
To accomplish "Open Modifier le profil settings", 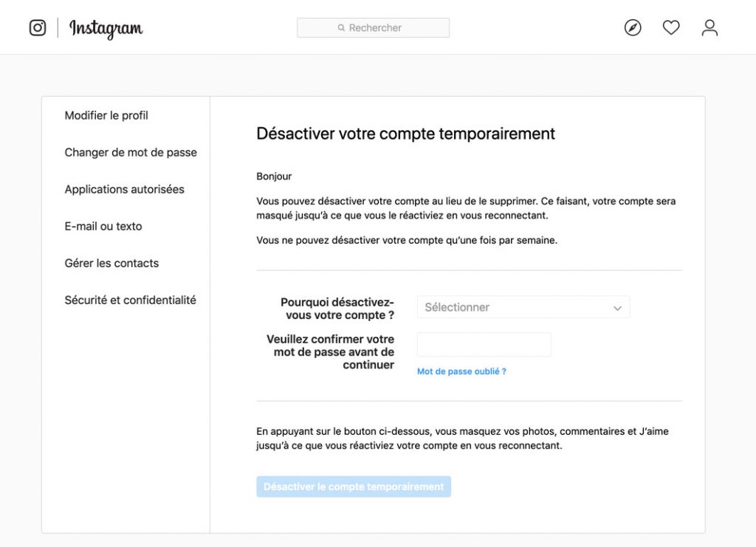I will pos(106,116).
